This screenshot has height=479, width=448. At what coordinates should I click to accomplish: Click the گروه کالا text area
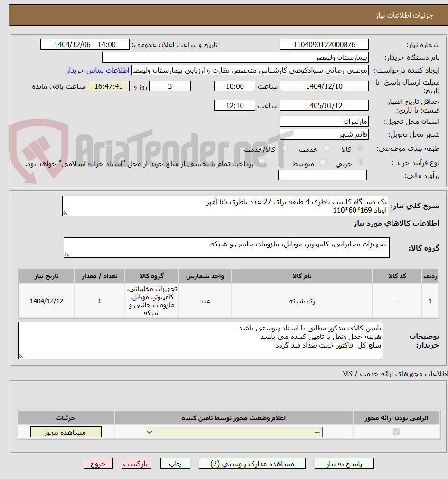tap(226, 247)
